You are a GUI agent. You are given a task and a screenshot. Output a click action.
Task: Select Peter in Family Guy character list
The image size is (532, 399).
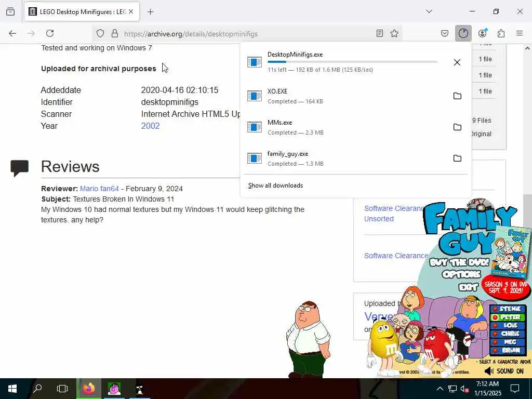tap(507, 317)
